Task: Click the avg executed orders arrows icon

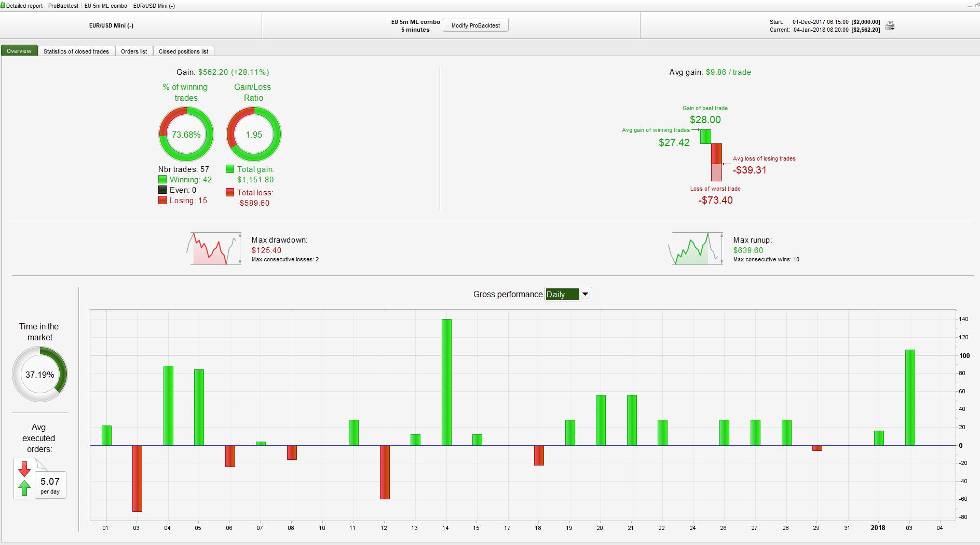Action: pos(24,478)
